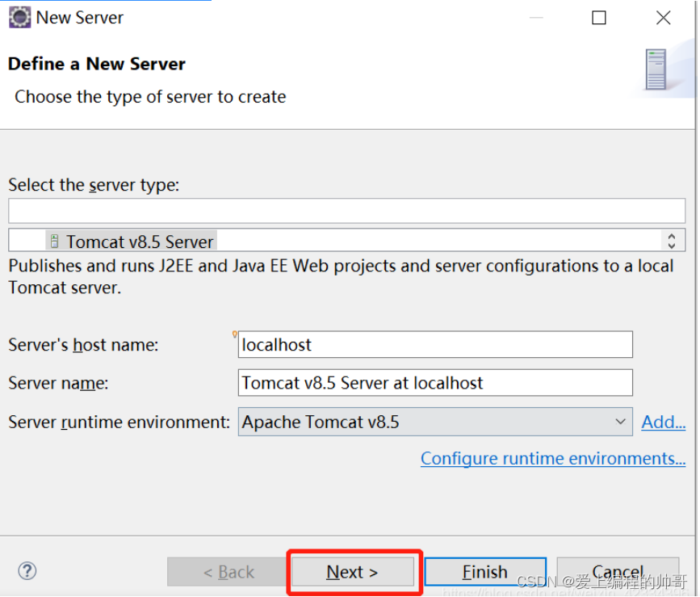
Task: Click the Cancel button
Action: point(618,572)
